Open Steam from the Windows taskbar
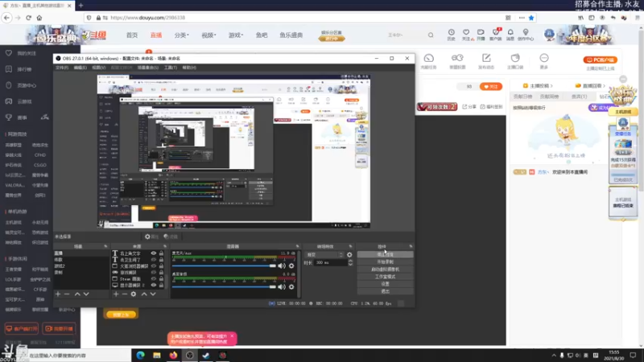Viewport: 644px width, 362px height. point(206,355)
